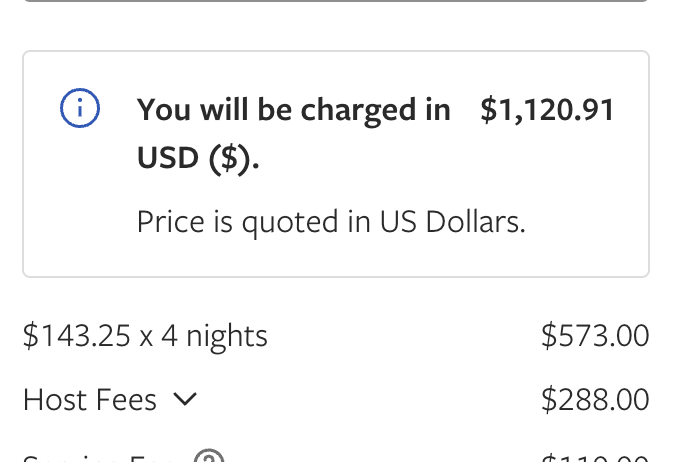Click the $288.00 host fees amount

[x=595, y=400]
